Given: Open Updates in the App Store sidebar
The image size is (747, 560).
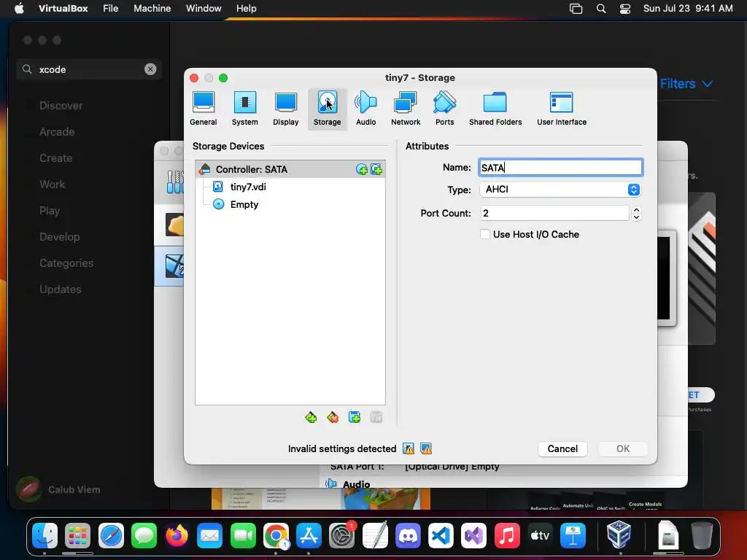Looking at the screenshot, I should coord(60,289).
